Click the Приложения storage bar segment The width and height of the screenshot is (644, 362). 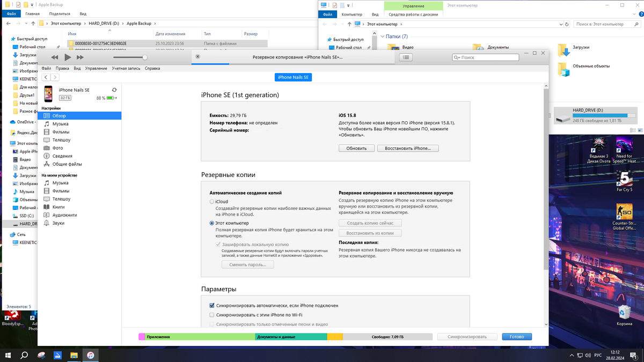pyautogui.click(x=200, y=337)
